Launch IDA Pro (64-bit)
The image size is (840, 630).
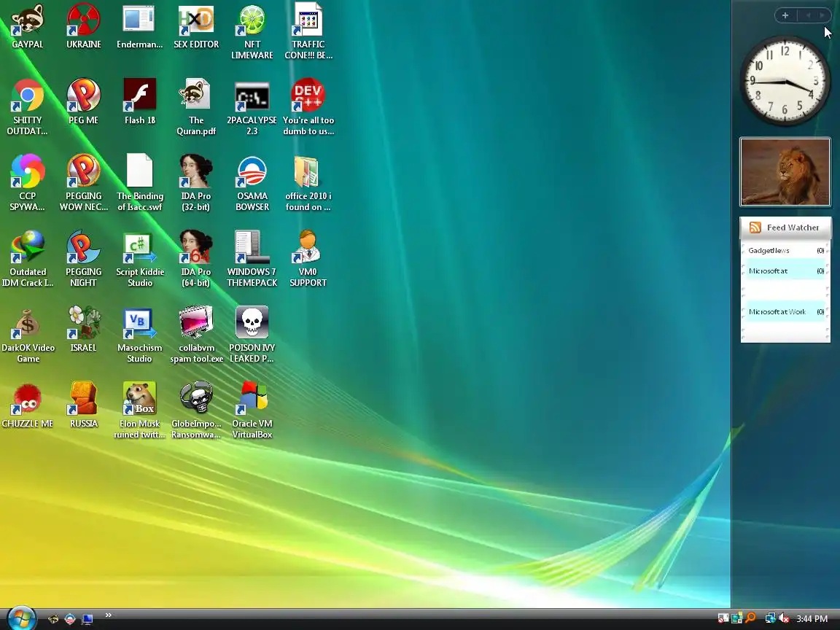[x=196, y=259]
